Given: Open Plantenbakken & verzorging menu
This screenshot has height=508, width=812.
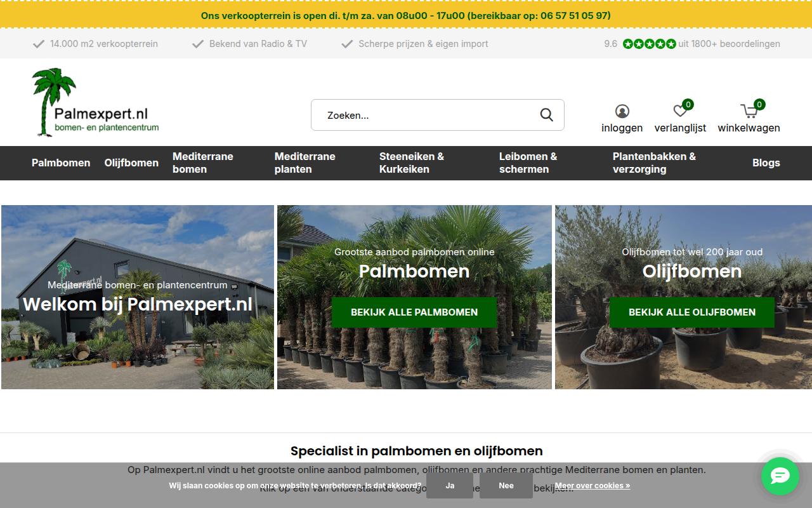Looking at the screenshot, I should [654, 163].
